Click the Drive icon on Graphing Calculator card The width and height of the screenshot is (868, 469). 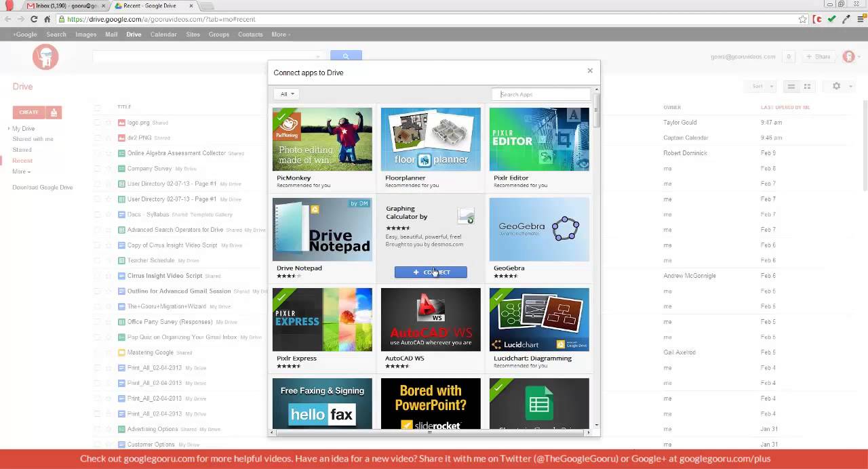[x=466, y=216]
